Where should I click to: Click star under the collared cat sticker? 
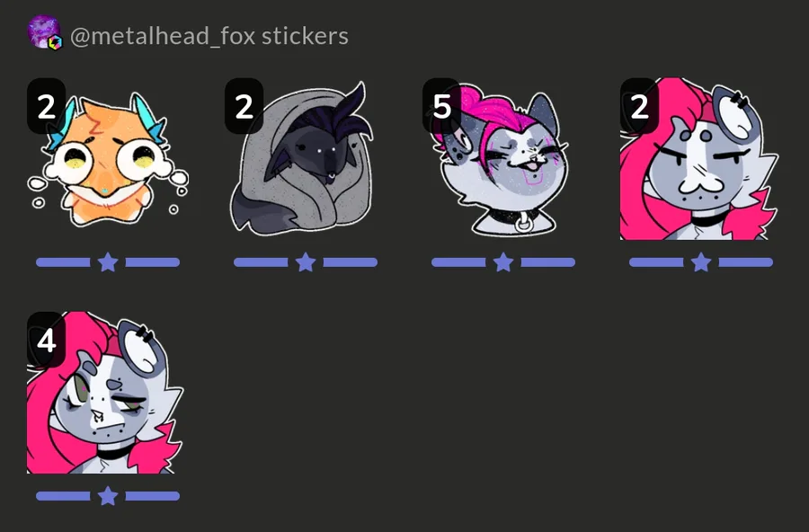pyautogui.click(x=503, y=262)
